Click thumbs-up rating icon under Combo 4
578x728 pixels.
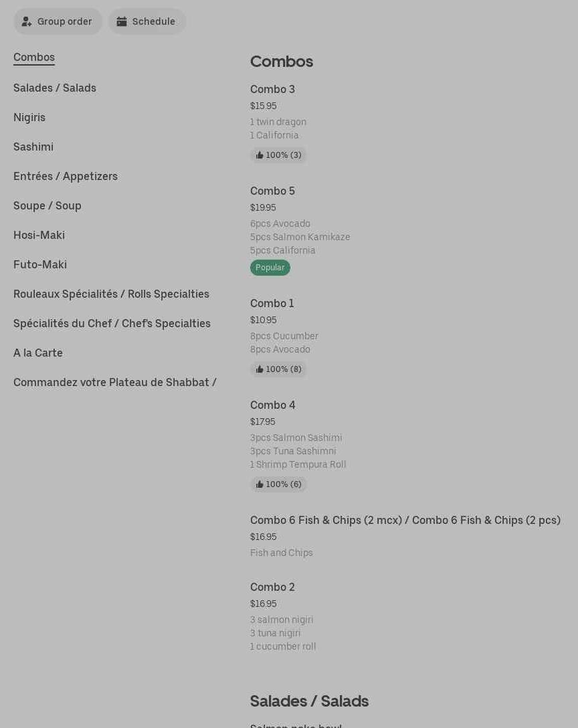(x=260, y=484)
